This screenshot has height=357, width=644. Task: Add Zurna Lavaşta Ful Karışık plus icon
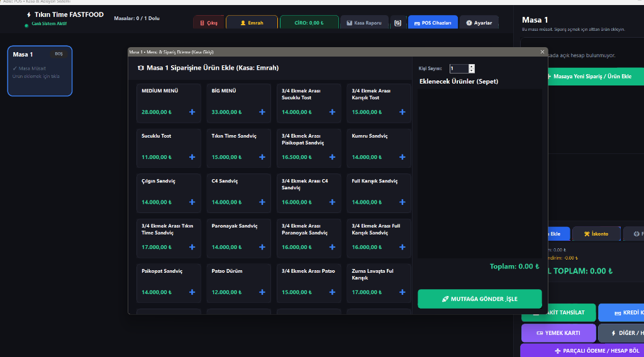pyautogui.click(x=402, y=292)
